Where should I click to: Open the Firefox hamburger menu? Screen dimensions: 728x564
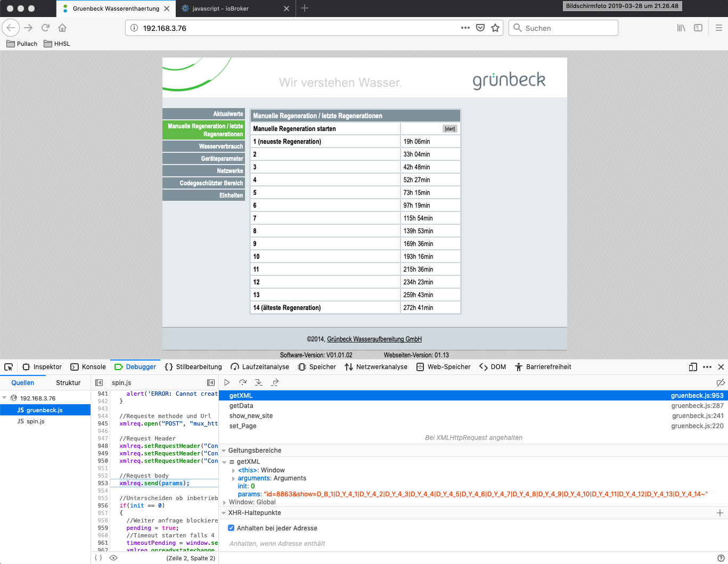pos(718,28)
